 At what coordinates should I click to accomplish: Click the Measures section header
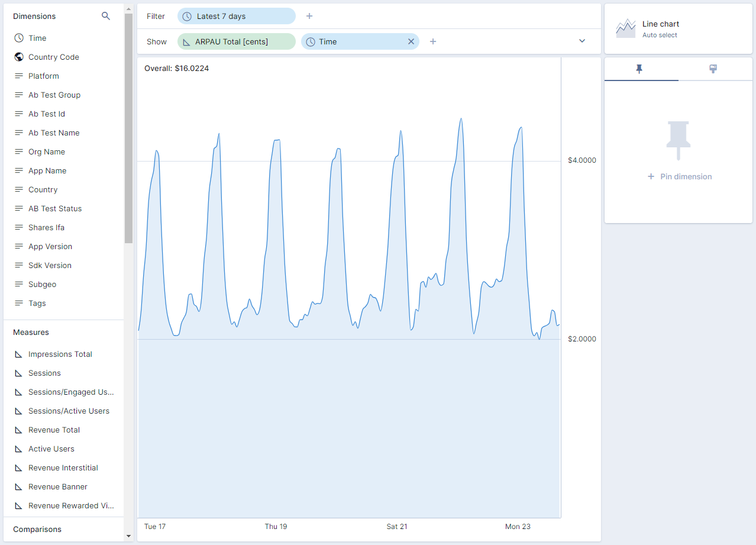pos(31,332)
